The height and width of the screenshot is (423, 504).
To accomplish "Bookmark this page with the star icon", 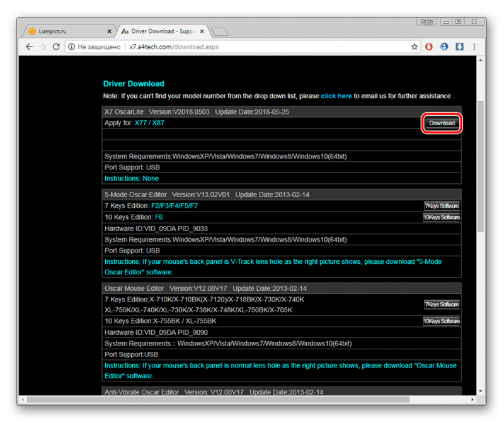I will [x=415, y=47].
